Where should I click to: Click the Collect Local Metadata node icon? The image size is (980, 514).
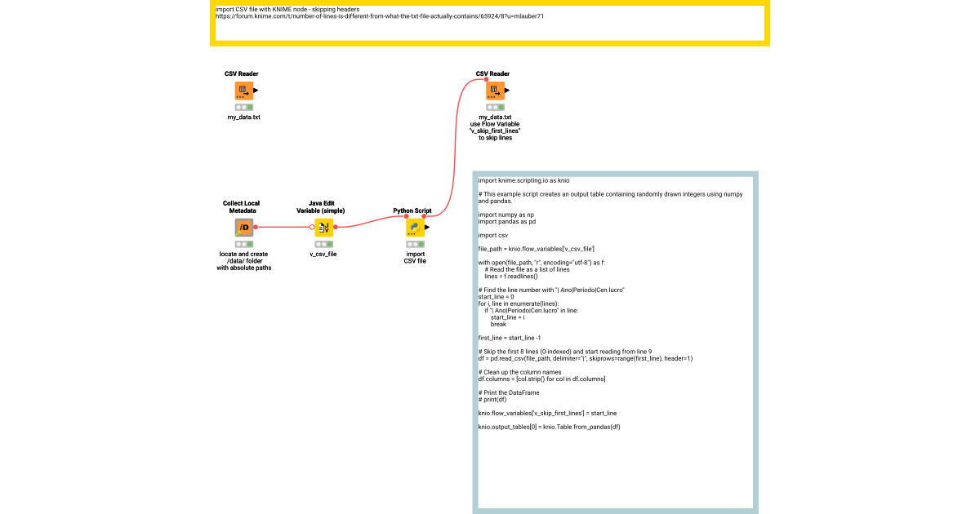tap(243, 228)
